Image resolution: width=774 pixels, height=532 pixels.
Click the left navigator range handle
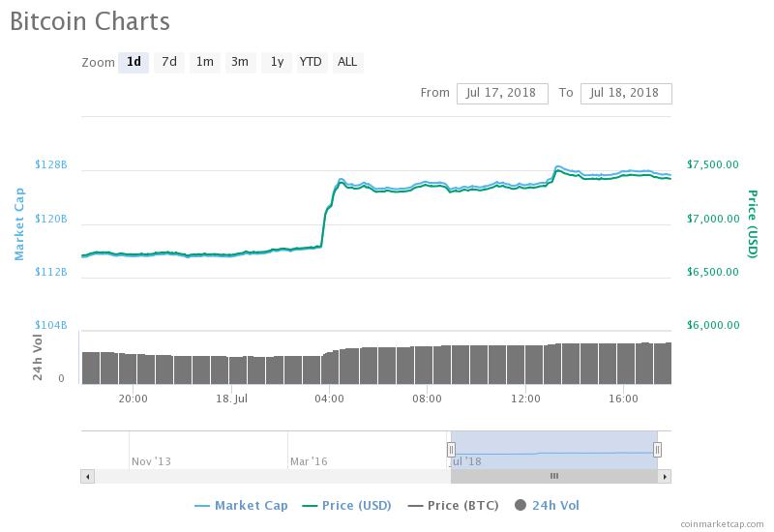coord(451,450)
